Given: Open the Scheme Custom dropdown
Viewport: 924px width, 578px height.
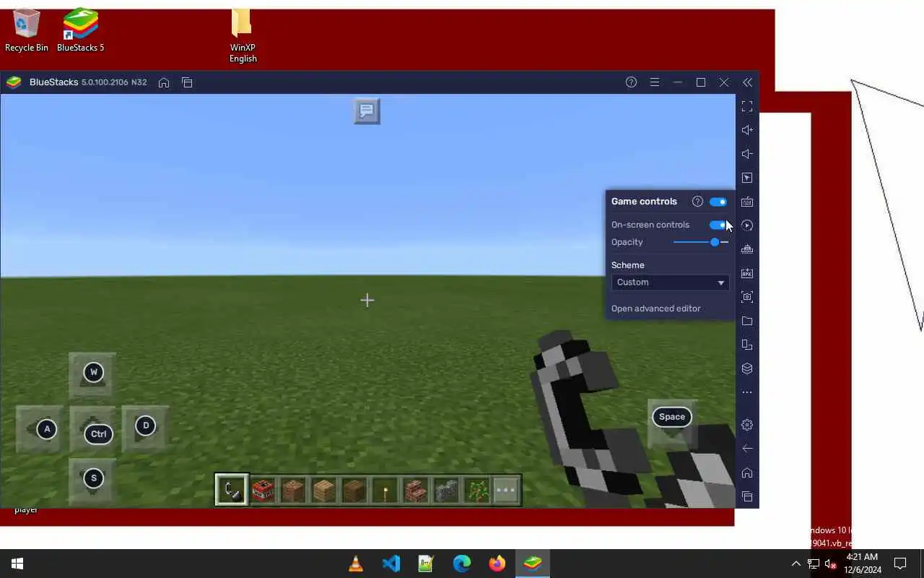Looking at the screenshot, I should tap(670, 282).
